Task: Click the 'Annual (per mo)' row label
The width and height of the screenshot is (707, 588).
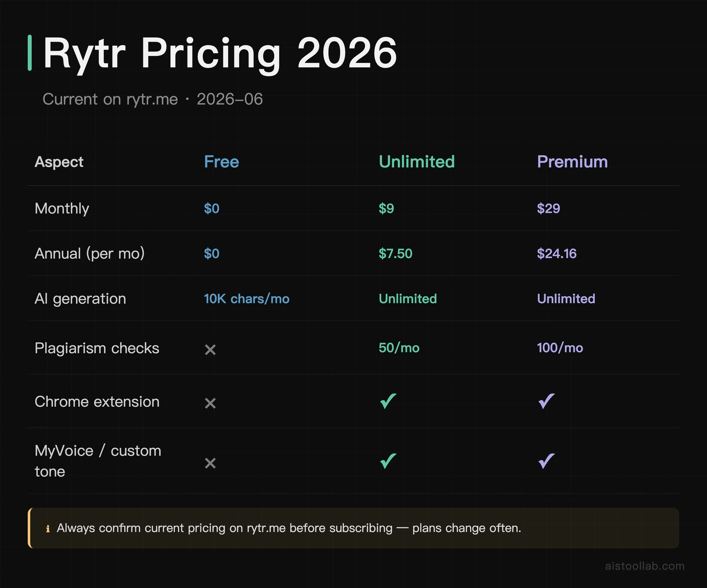Action: [x=90, y=254]
